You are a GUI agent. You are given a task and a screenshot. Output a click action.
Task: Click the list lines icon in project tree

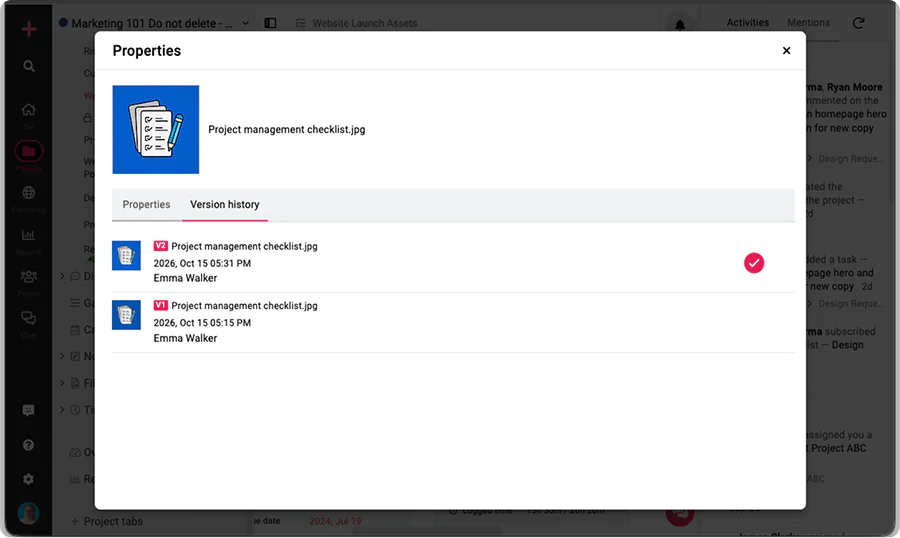click(x=75, y=303)
